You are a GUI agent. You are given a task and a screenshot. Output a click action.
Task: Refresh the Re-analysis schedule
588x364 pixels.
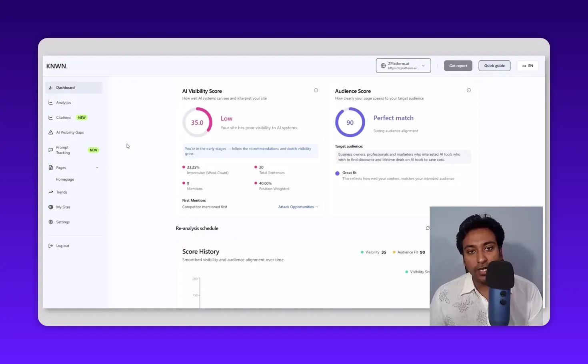(x=427, y=228)
